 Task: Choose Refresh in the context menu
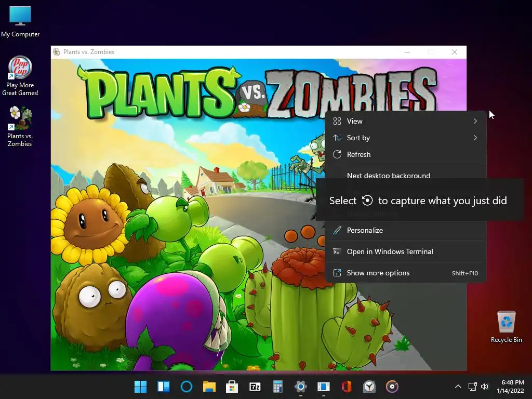click(405, 154)
